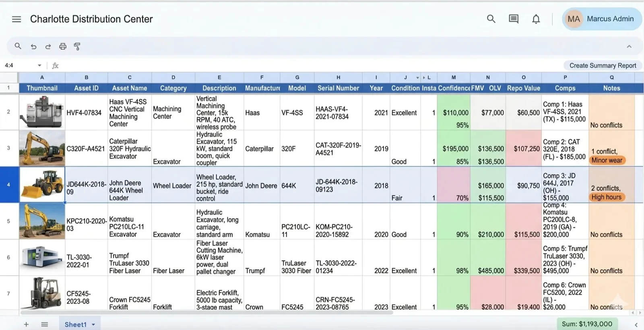Open the all sheets list icon
This screenshot has width=644, height=330.
tap(45, 324)
